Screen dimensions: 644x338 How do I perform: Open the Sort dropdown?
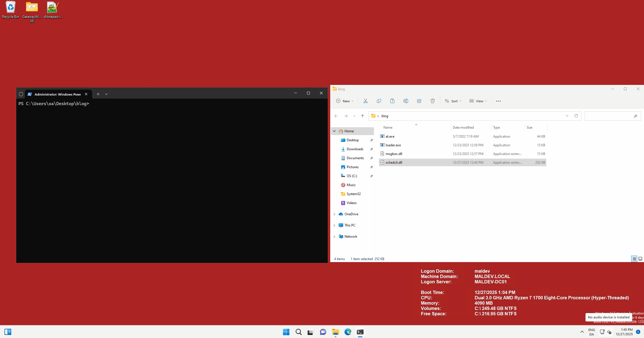(453, 101)
